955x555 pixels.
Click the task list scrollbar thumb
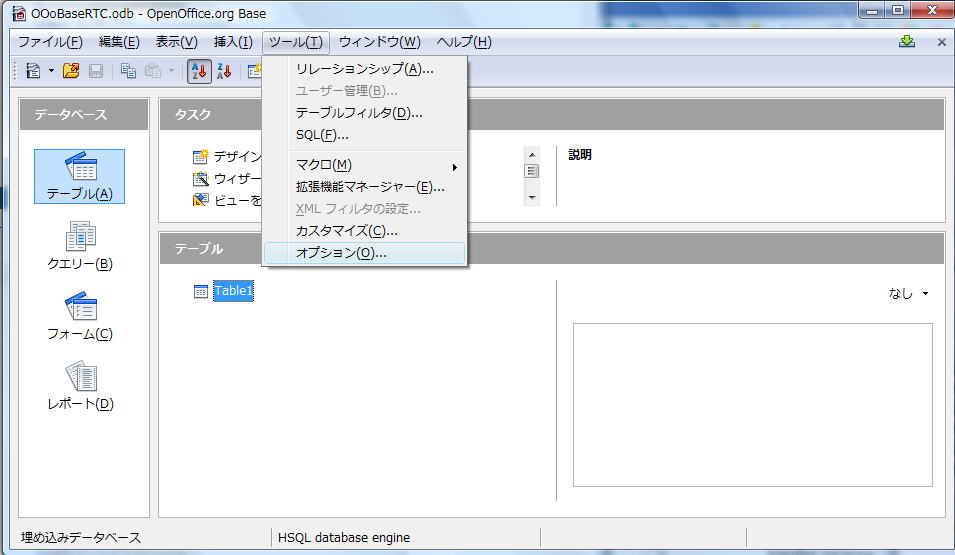point(532,171)
